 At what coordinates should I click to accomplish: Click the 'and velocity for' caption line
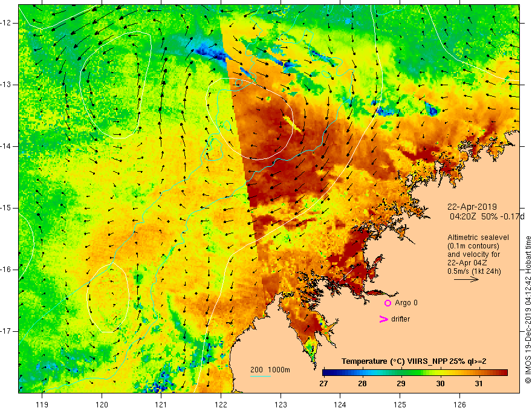click(473, 254)
